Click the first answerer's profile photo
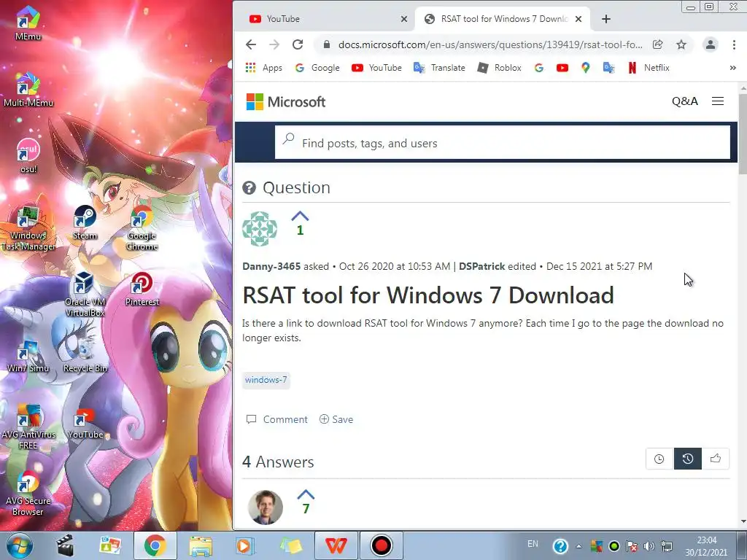 266,507
